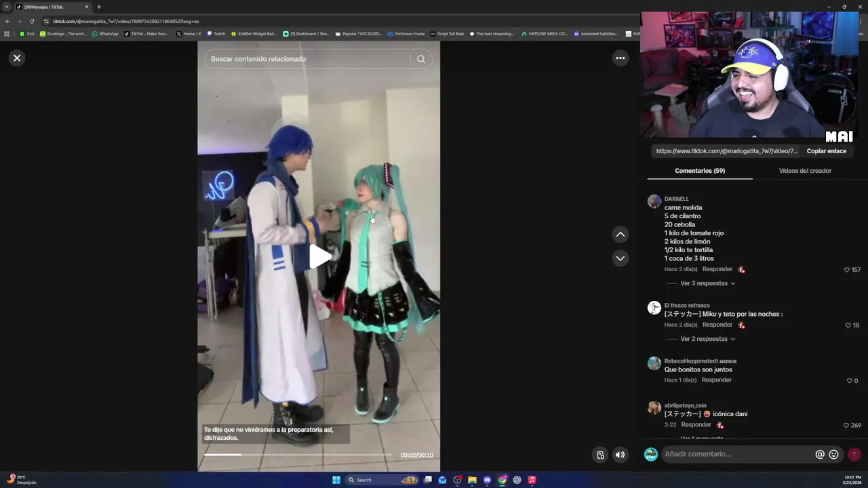Image resolution: width=868 pixels, height=488 pixels.
Task: Open a new browser tab with plus
Action: pyautogui.click(x=98, y=7)
